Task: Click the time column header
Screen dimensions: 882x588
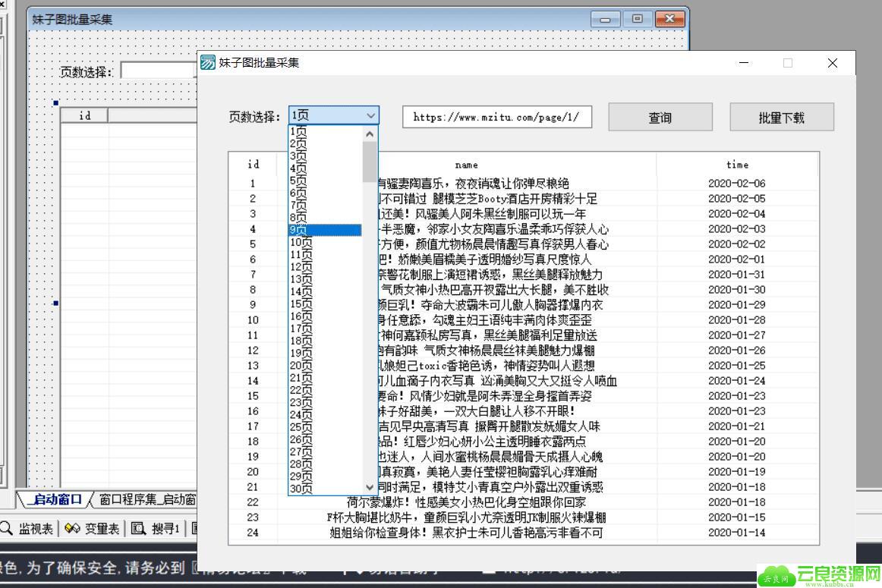Action: pos(737,165)
